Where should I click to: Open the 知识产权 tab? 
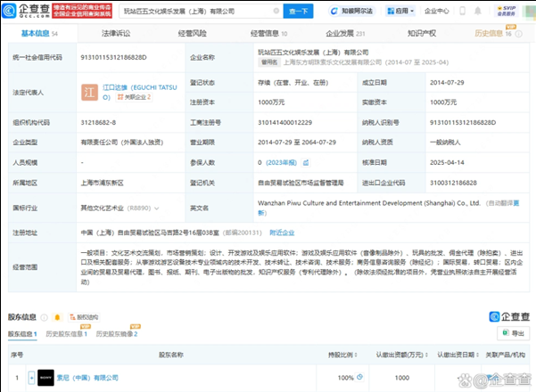tap(421, 33)
